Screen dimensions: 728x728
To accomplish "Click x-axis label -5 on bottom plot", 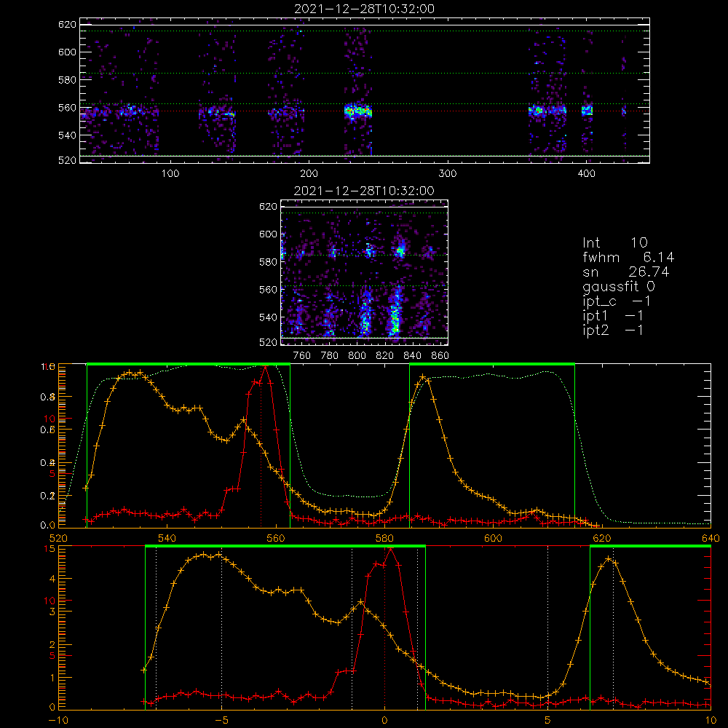I will [221, 720].
